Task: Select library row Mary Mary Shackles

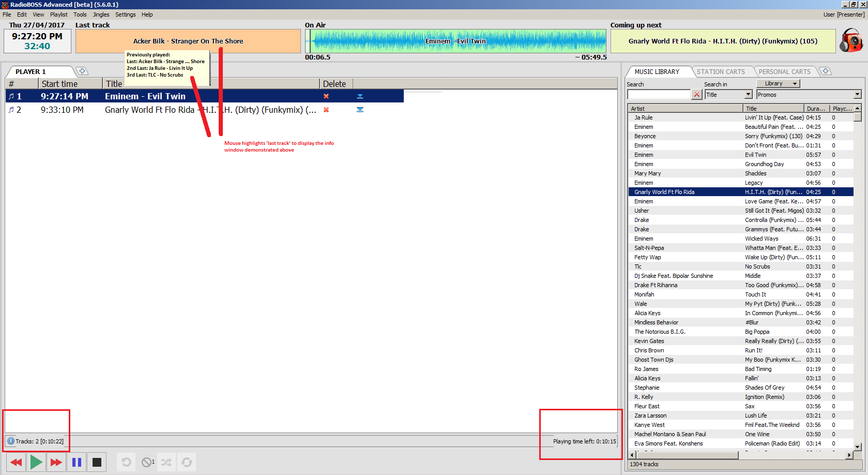Action: 741,173
